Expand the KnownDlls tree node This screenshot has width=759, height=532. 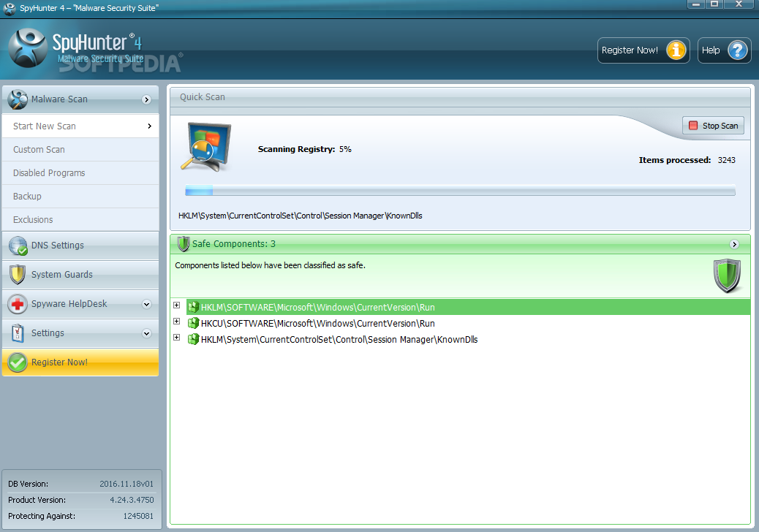coord(177,337)
